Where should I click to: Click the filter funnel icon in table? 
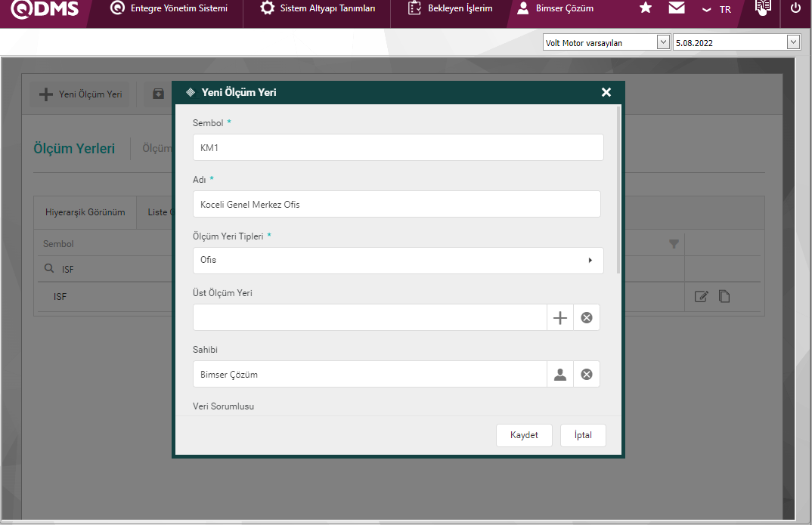[674, 244]
